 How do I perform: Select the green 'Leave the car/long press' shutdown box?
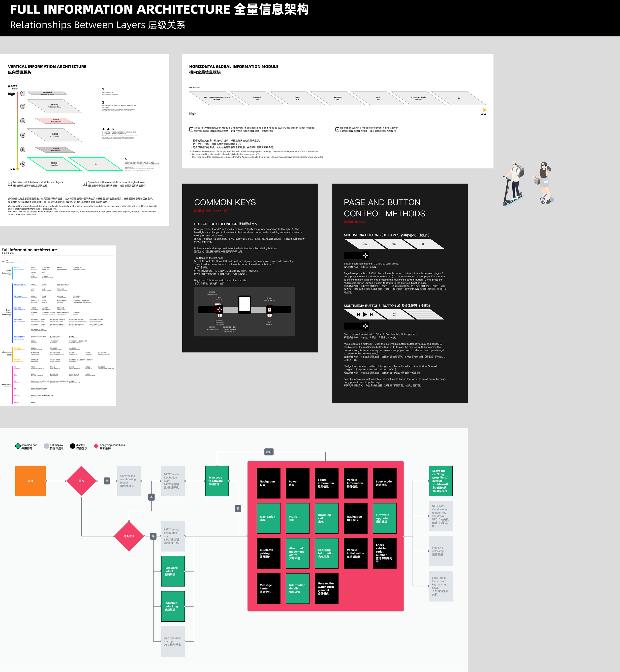coord(441,481)
